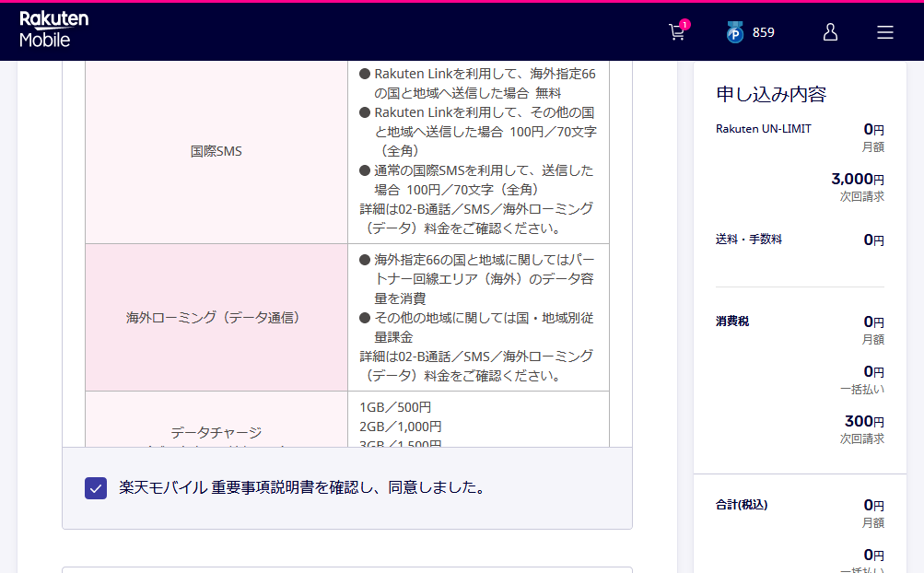Click the Rakuten UN-LIMIT plan name
Screen dimensions: 924x573
tap(763, 129)
